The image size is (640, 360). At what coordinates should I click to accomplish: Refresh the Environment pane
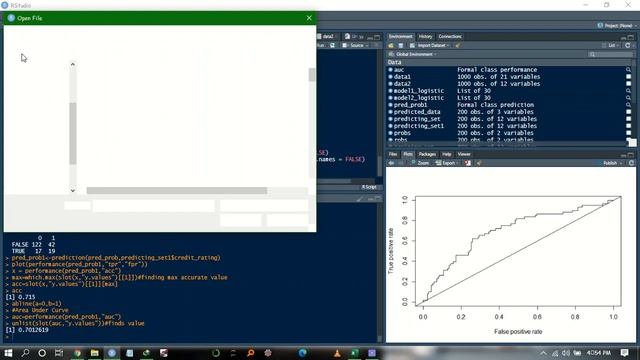(x=628, y=45)
